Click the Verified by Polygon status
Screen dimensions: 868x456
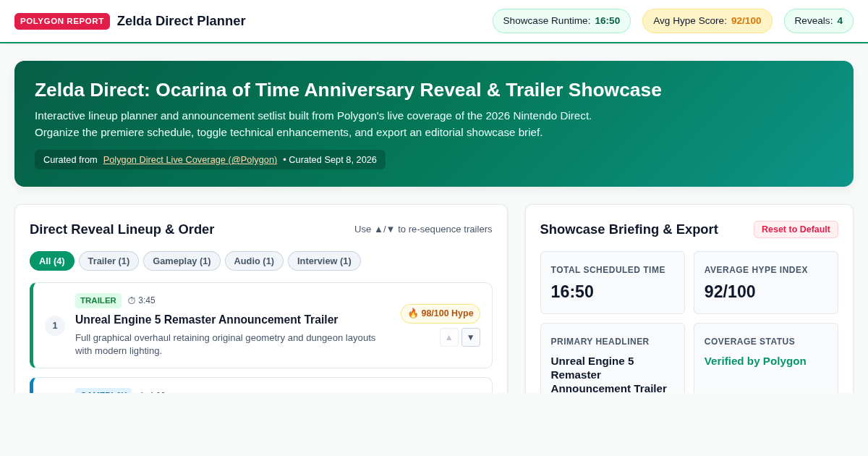[755, 361]
